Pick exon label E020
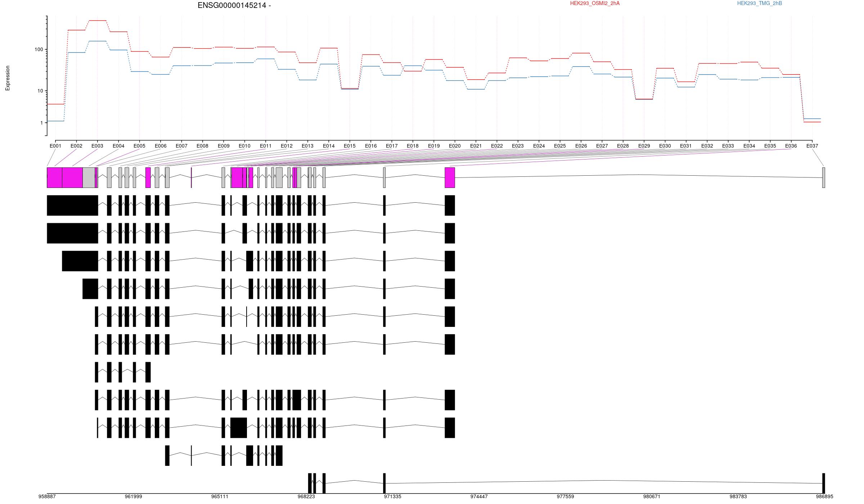Viewport: 864px width, 504px height. click(455, 146)
